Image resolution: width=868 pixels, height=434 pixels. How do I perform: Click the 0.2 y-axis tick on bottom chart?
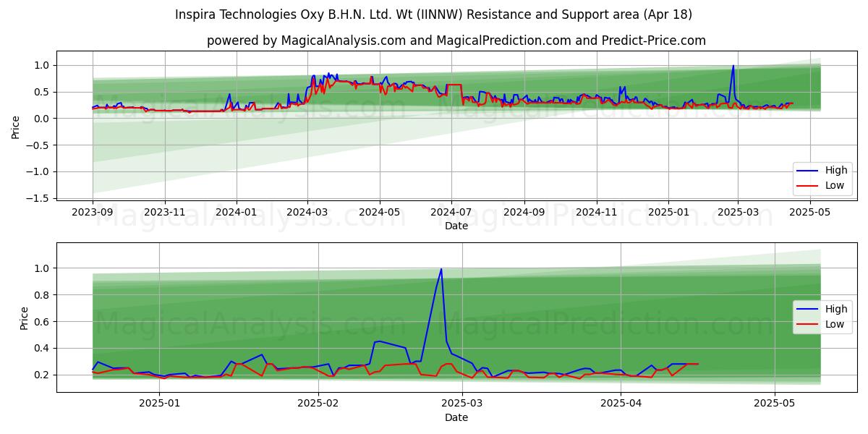point(43,375)
